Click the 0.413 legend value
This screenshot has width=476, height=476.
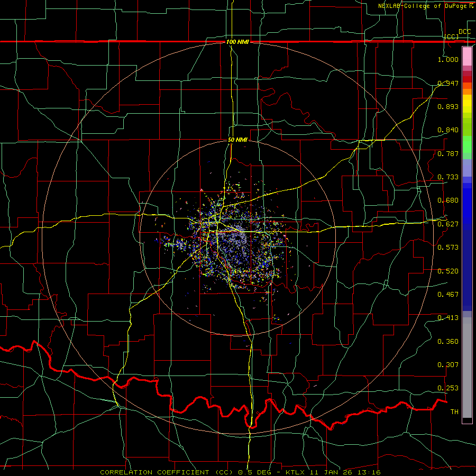448,318
